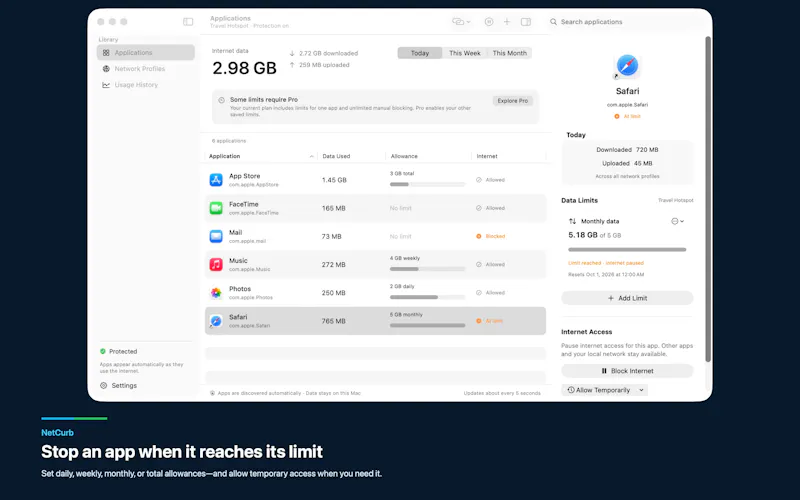Click App Store 3 GB total allowance bar
This screenshot has width=800, height=500.
[x=428, y=184]
